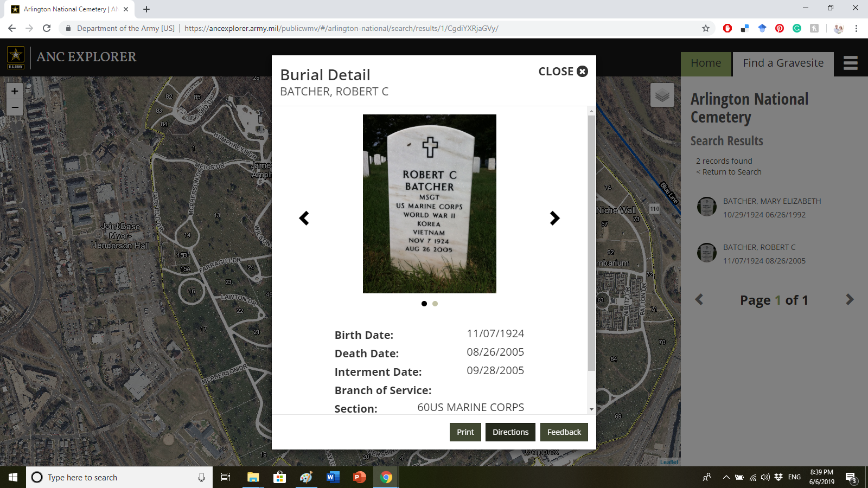Viewport: 868px width, 488px height.
Task: Close the Burial Detail dialog
Action: [x=563, y=72]
